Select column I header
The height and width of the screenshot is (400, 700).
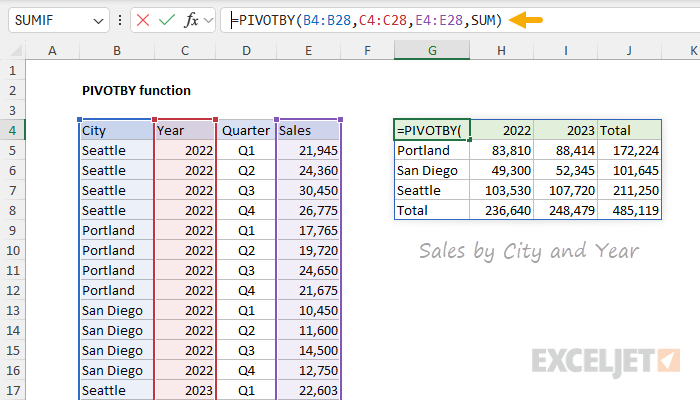(566, 50)
